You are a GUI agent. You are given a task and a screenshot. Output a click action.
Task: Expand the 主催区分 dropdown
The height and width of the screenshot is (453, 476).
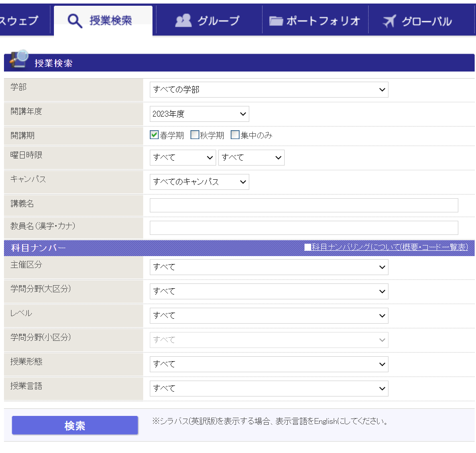point(269,267)
